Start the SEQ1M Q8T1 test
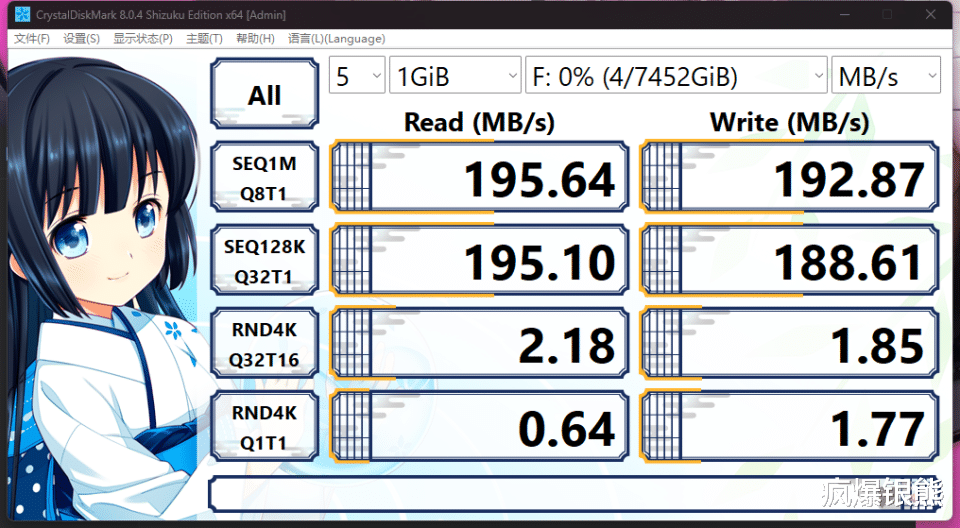 pyautogui.click(x=264, y=177)
